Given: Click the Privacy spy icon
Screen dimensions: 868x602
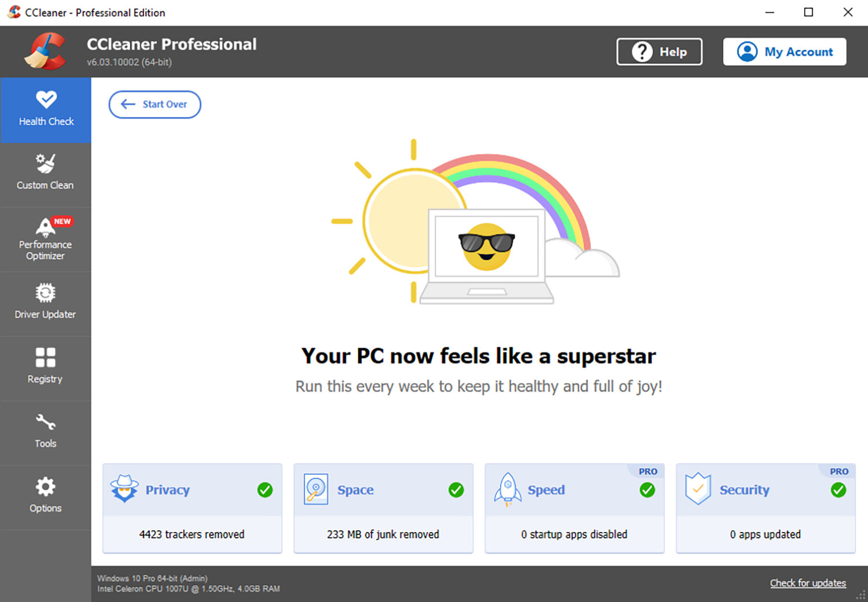Looking at the screenshot, I should 124,489.
